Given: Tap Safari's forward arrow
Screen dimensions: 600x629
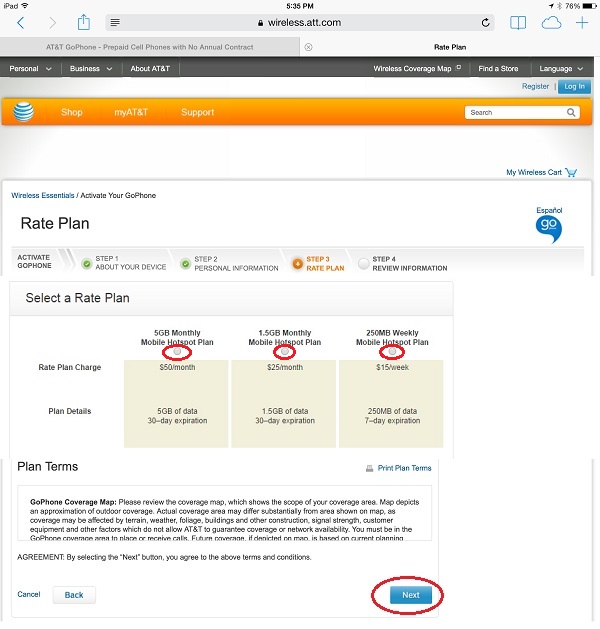Looking at the screenshot, I should coord(52,23).
